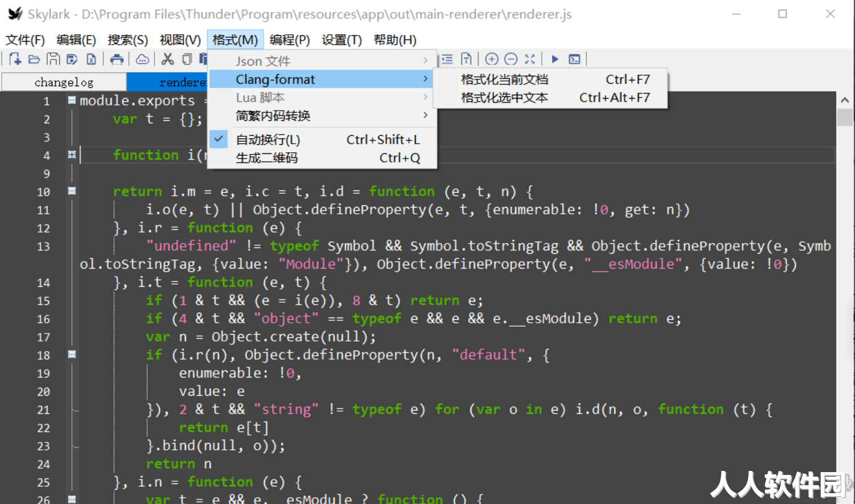Open the 帮助(H) menu
This screenshot has width=855, height=504.
tap(395, 40)
